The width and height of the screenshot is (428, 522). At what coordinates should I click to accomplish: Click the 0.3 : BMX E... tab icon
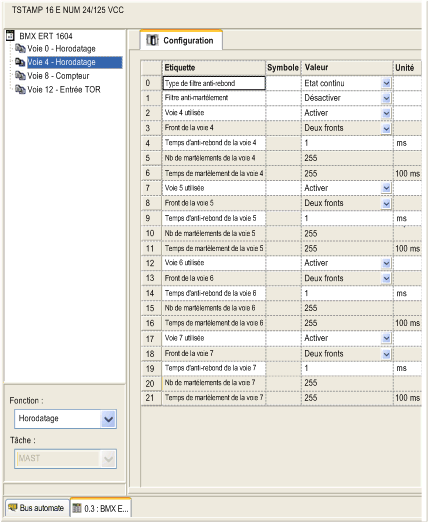point(77,508)
